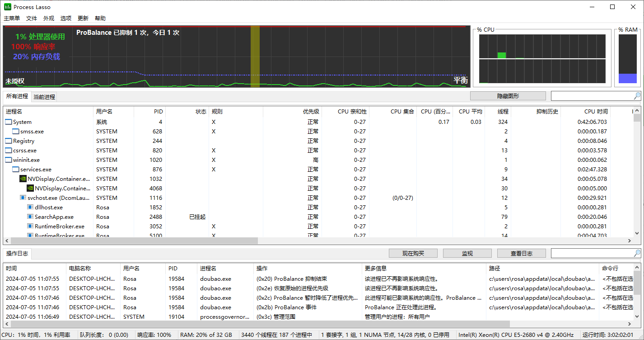Select the 操作日志 tab

(x=17, y=254)
